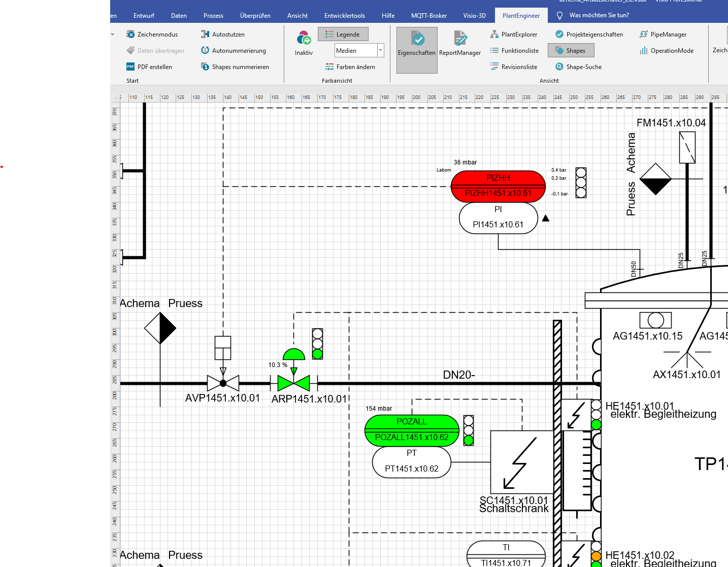Viewport: 728px width, 567px height.
Task: Click the traffic light beside PIZHH
Action: (581, 183)
